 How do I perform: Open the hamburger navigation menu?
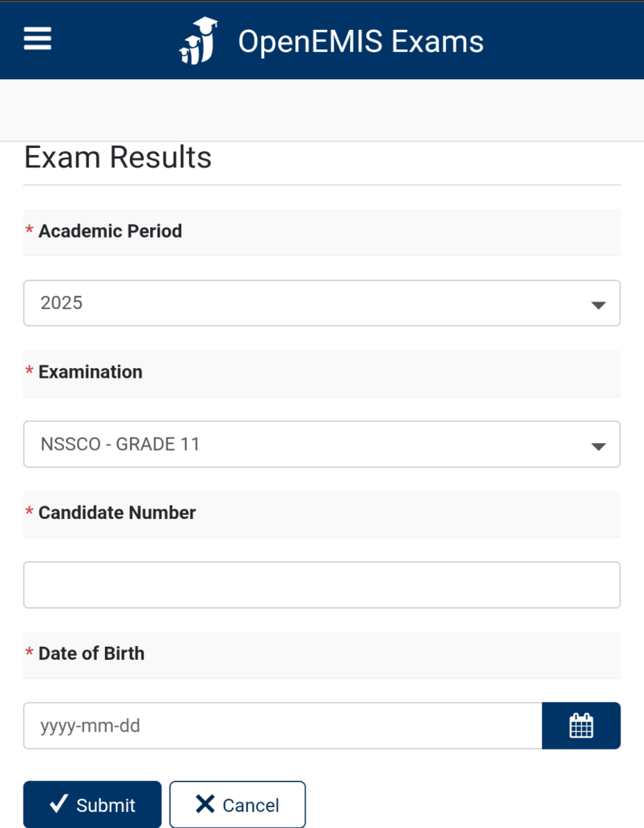37,39
